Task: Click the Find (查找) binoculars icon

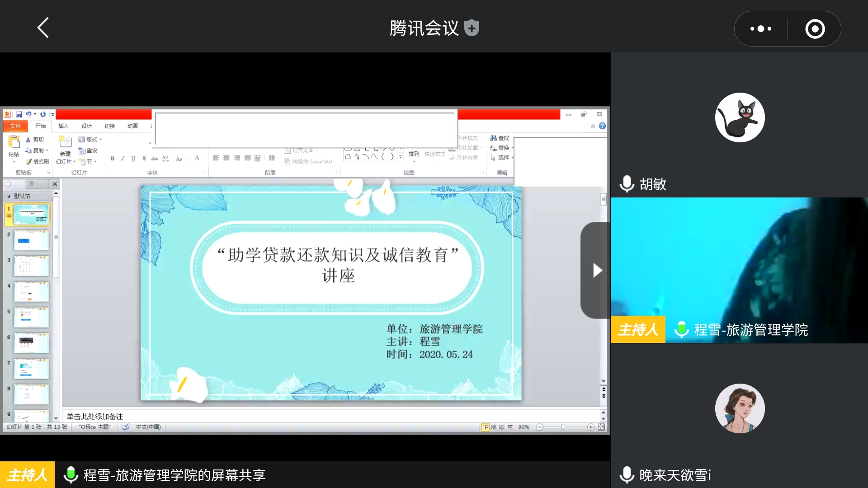Action: point(494,138)
